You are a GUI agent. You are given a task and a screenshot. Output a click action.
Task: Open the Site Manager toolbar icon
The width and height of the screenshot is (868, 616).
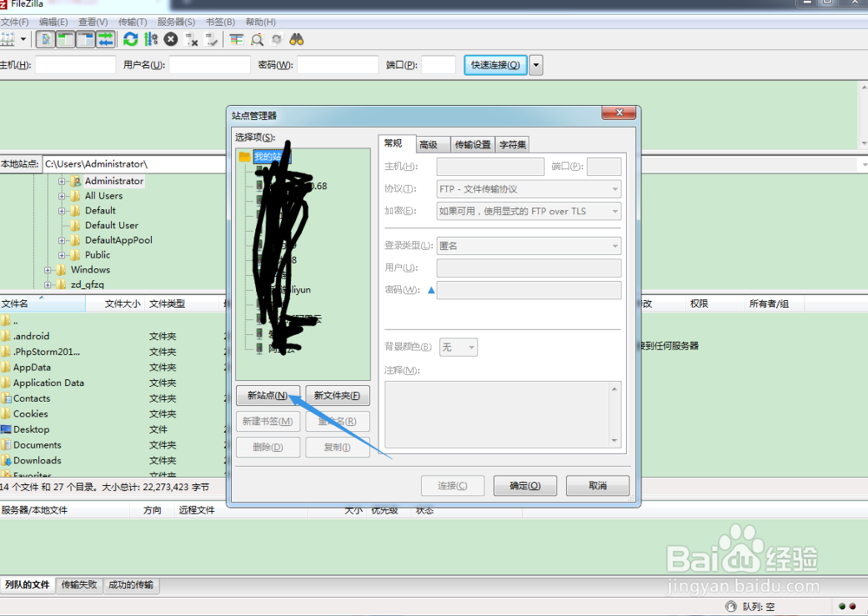pyautogui.click(x=7, y=39)
